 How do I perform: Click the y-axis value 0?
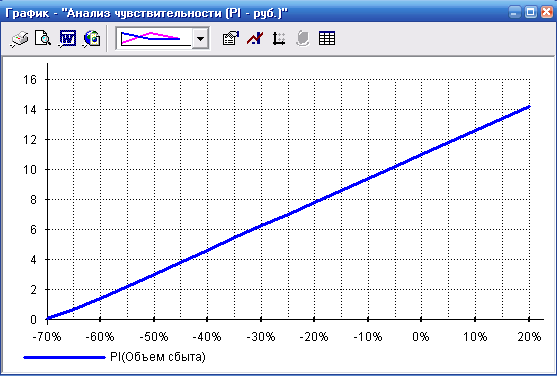(x=33, y=319)
